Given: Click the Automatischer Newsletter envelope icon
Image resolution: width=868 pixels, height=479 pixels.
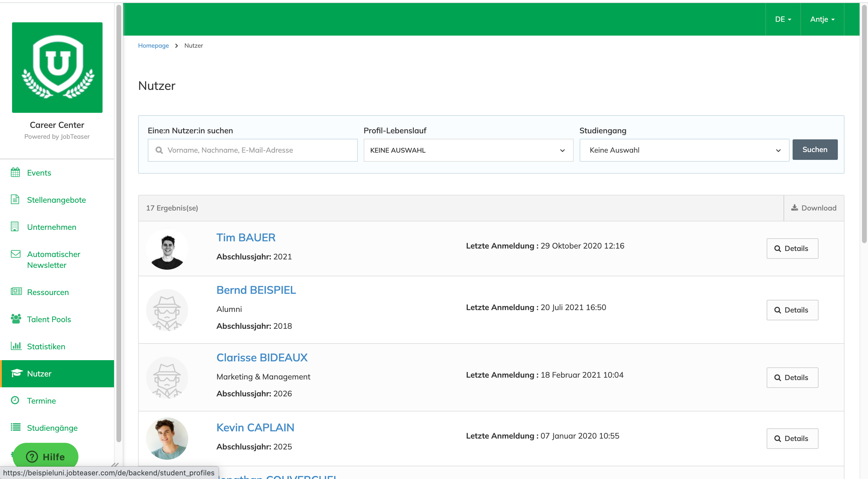Looking at the screenshot, I should click(15, 254).
